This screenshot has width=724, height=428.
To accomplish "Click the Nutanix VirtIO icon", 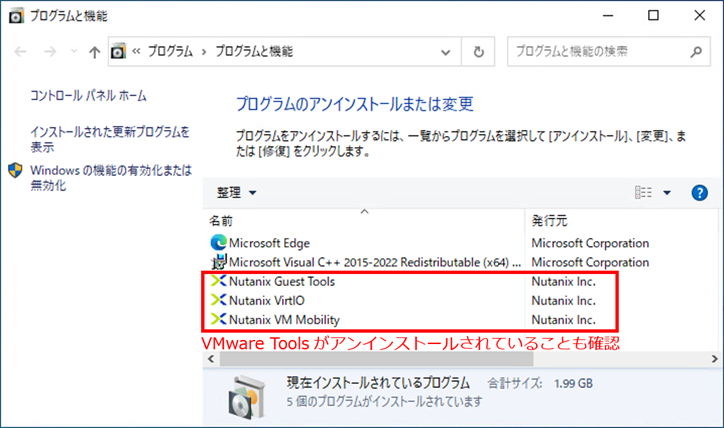I will (x=218, y=300).
